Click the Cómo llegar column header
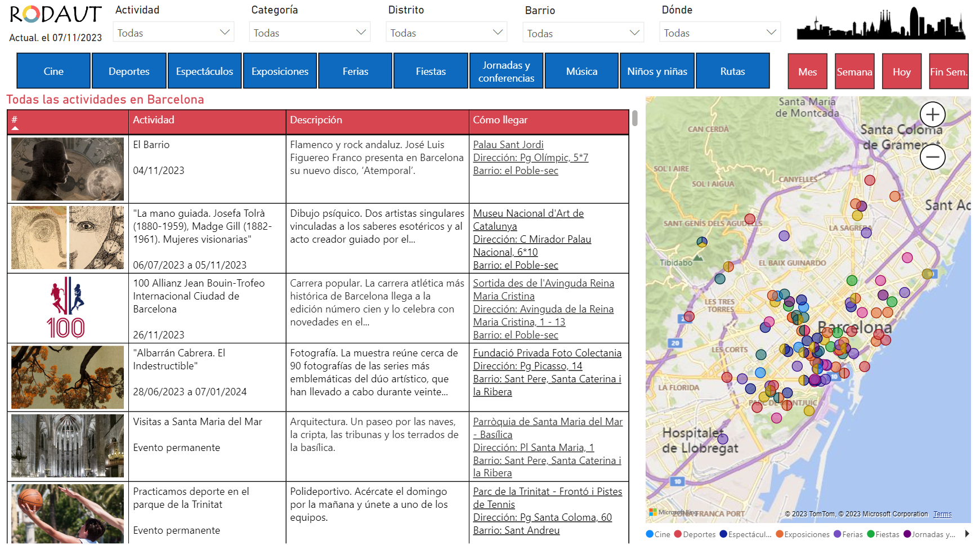Image resolution: width=980 pixels, height=545 pixels. (x=549, y=121)
